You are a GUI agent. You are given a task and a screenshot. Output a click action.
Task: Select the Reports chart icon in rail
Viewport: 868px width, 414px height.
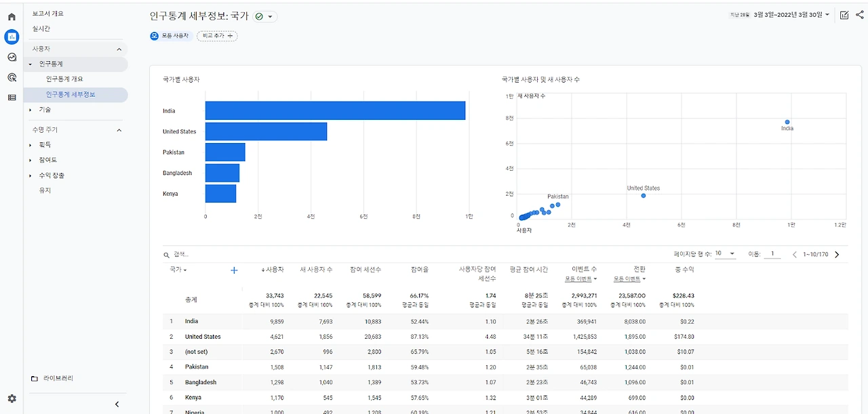click(x=12, y=37)
